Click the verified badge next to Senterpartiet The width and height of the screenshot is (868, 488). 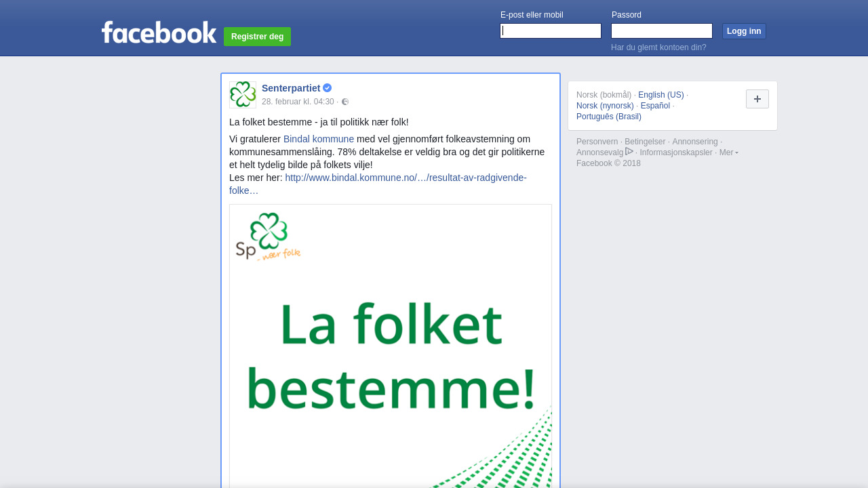tap(328, 88)
